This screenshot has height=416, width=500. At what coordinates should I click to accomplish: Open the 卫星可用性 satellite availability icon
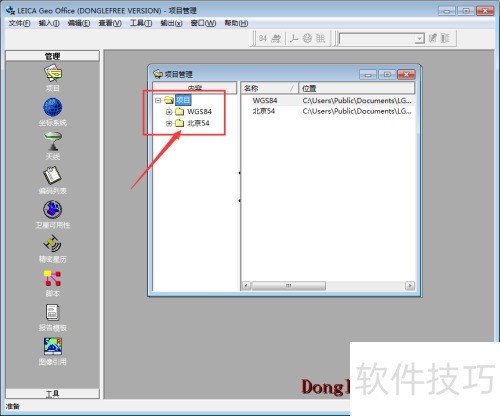pos(52,210)
